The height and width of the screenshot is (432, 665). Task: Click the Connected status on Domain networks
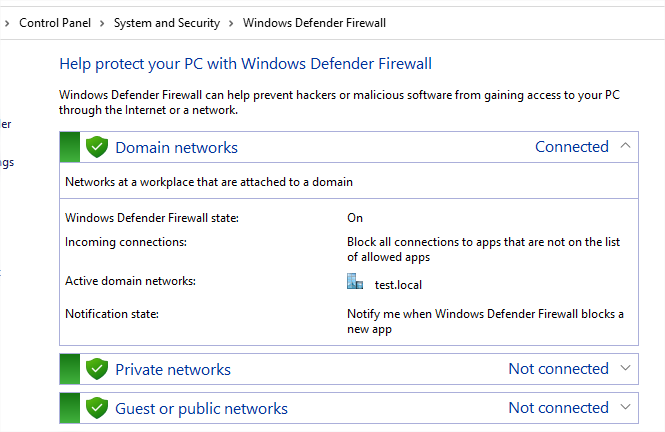click(572, 147)
